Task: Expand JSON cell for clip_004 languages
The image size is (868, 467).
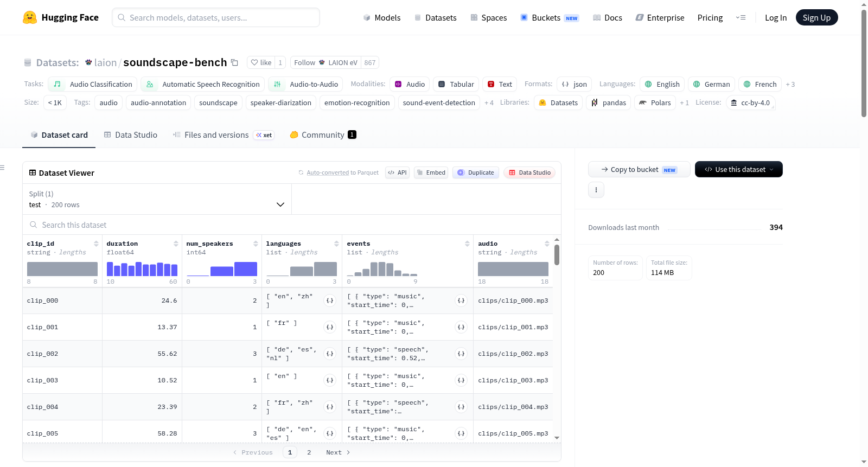Action: pyautogui.click(x=330, y=407)
